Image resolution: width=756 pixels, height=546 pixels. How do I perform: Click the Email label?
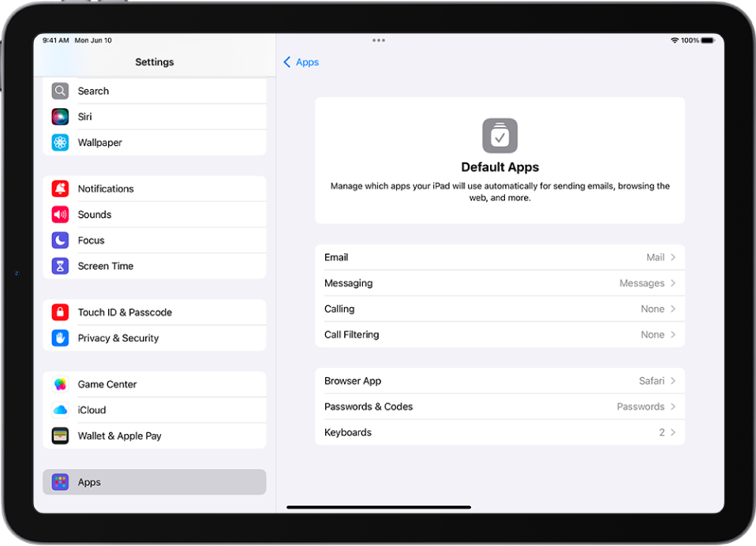tap(336, 257)
